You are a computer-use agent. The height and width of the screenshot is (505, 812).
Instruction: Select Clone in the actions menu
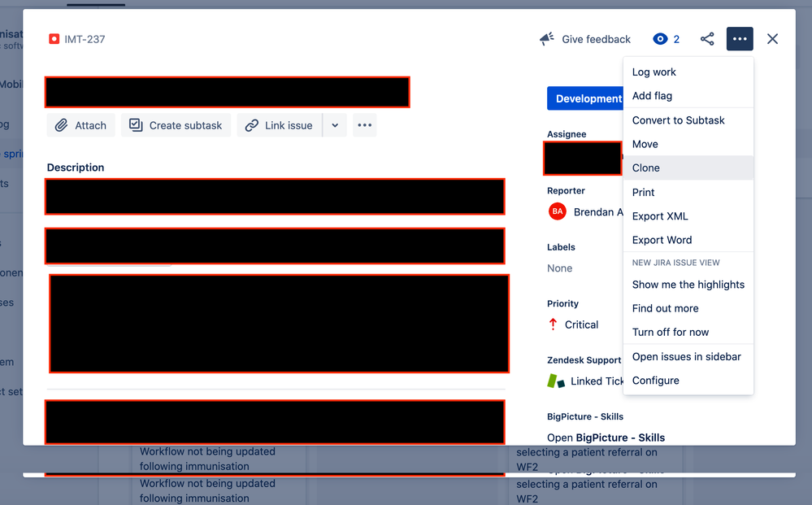point(688,168)
